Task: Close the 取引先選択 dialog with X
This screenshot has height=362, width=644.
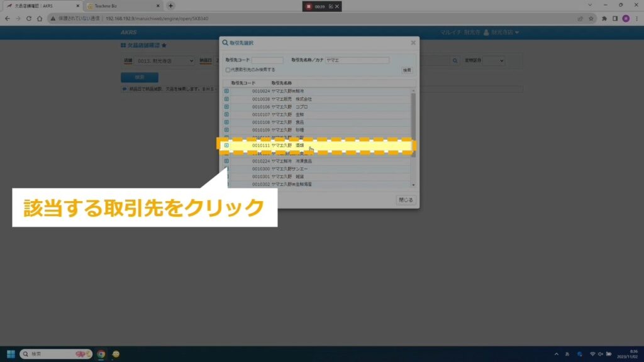Action: coord(413,43)
